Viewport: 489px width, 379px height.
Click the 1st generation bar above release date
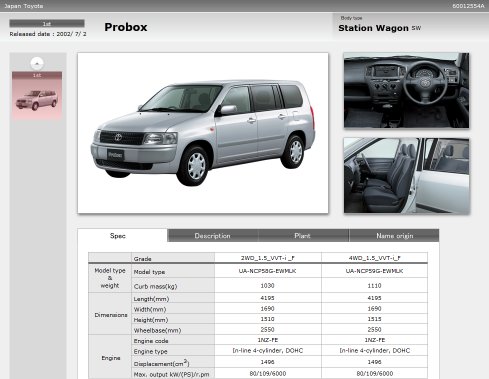click(x=47, y=23)
